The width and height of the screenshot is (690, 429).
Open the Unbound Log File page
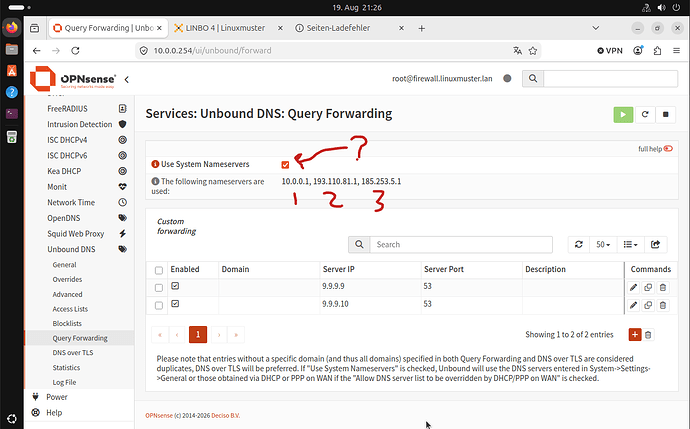(x=64, y=382)
